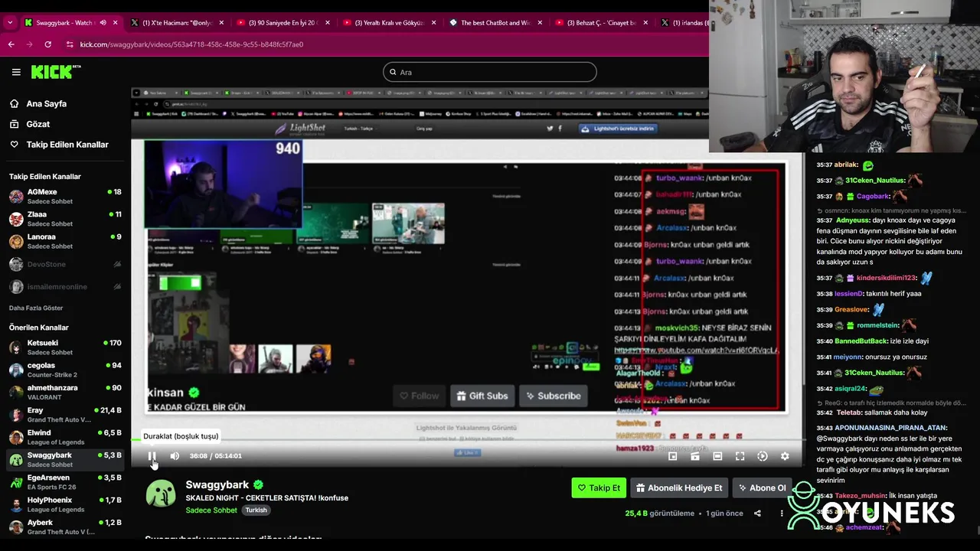
Task: Share the Swaggybark video
Action: [x=757, y=514]
